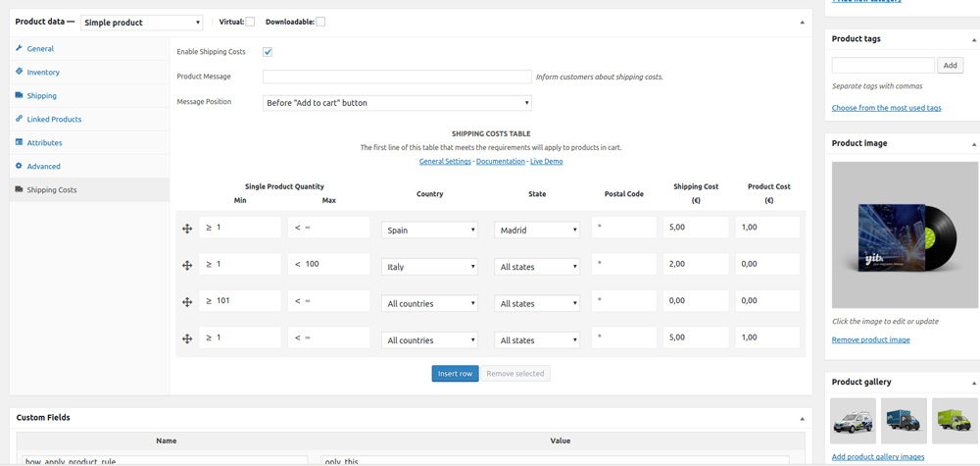
Task: Switch to the Linked Products tab
Action: (54, 120)
